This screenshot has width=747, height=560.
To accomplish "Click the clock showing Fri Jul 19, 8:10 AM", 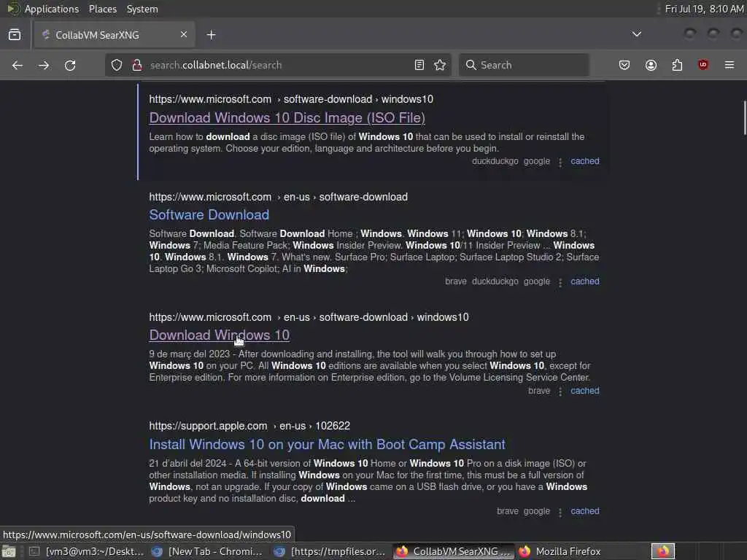I will (704, 9).
